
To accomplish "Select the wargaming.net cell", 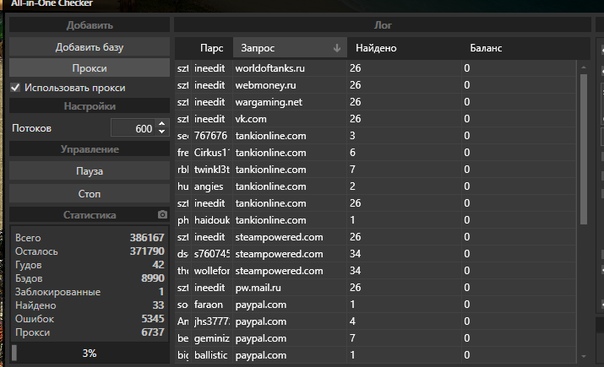I will (x=289, y=102).
